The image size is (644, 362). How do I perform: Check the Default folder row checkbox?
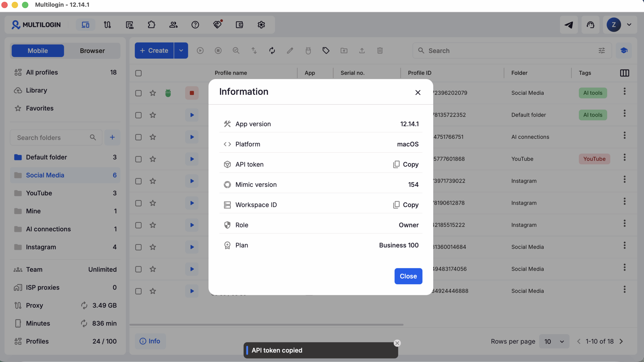click(138, 115)
